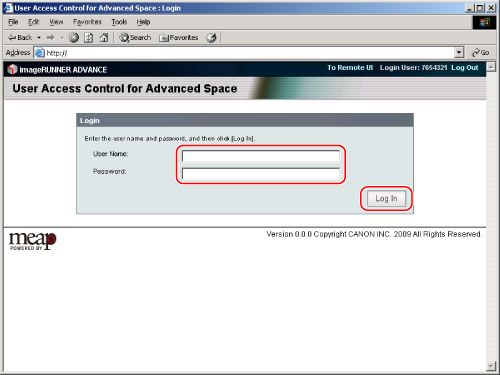Click the History icon in toolbar

(211, 38)
